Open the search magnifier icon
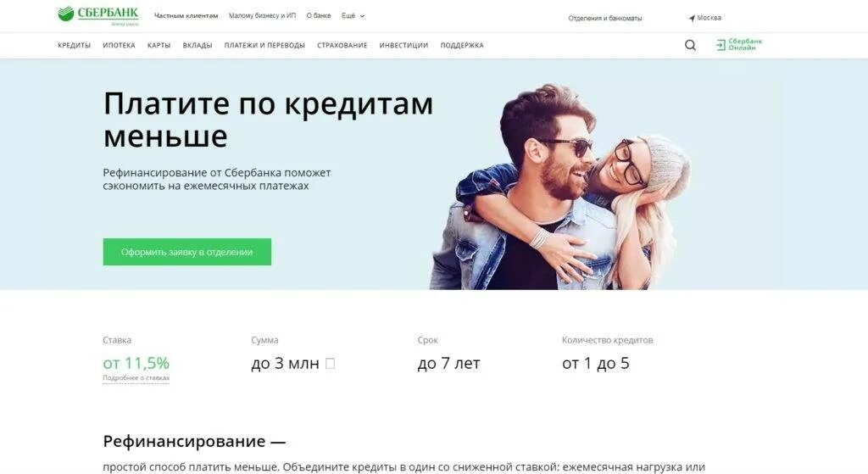The width and height of the screenshot is (868, 474). point(690,46)
